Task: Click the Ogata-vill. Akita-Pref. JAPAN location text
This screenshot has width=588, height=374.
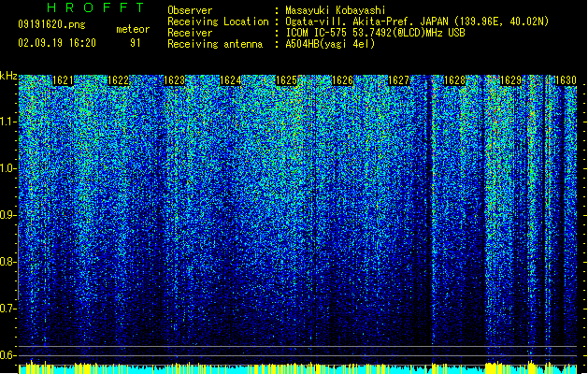Action: click(417, 22)
